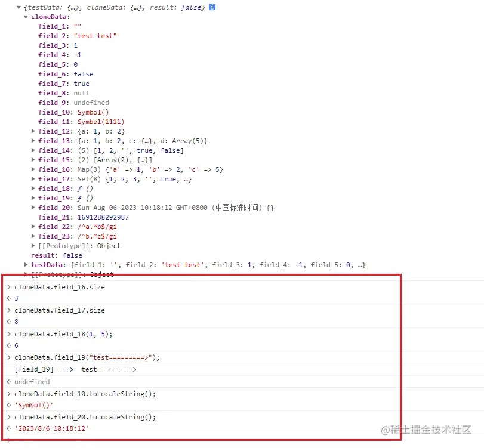The height and width of the screenshot is (448, 484).
Task: Expand field_12 object {a: 1, b: 2}
Action: point(33,131)
